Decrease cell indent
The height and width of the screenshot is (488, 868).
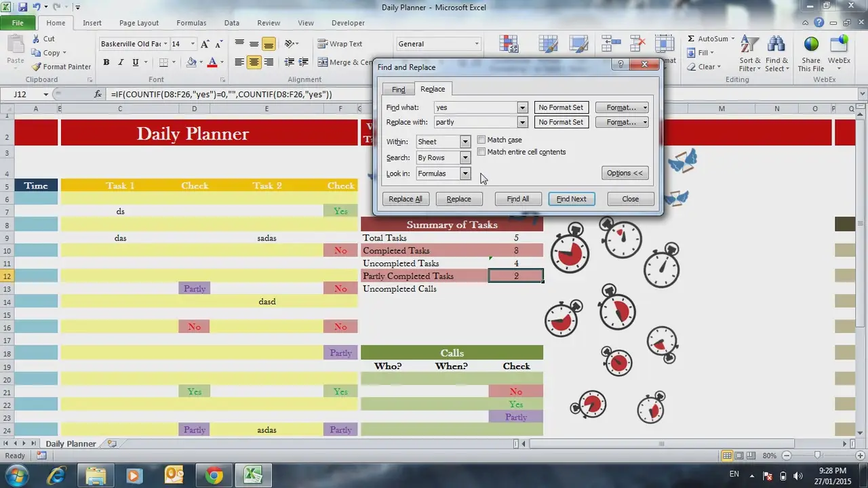point(290,62)
